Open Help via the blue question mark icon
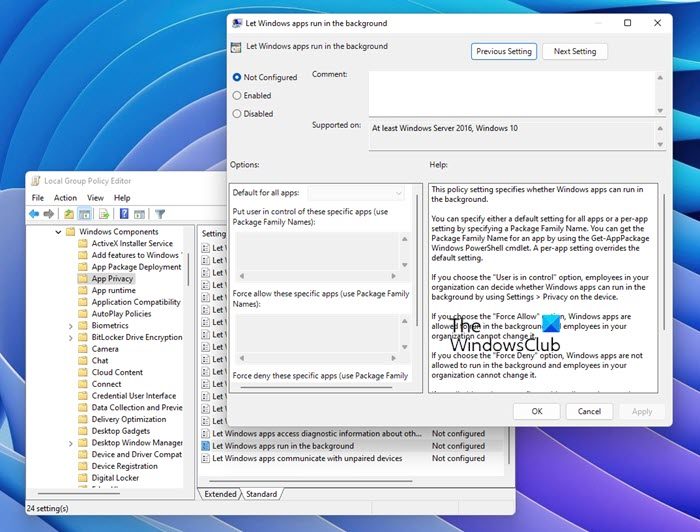Screen dimensions: 700x532 [124, 214]
